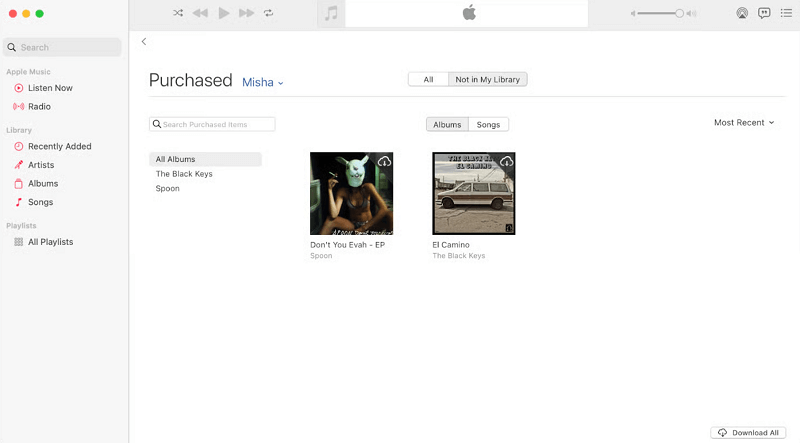The width and height of the screenshot is (800, 443).
Task: Skip forward to next track
Action: click(246, 13)
